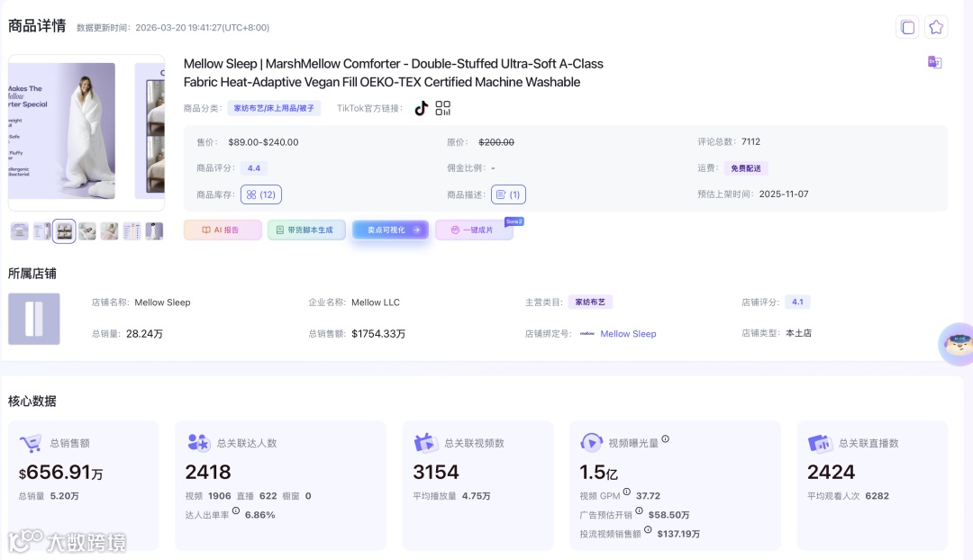The height and width of the screenshot is (560, 973).
Task: Click the product rating value 4.4
Action: click(x=254, y=168)
